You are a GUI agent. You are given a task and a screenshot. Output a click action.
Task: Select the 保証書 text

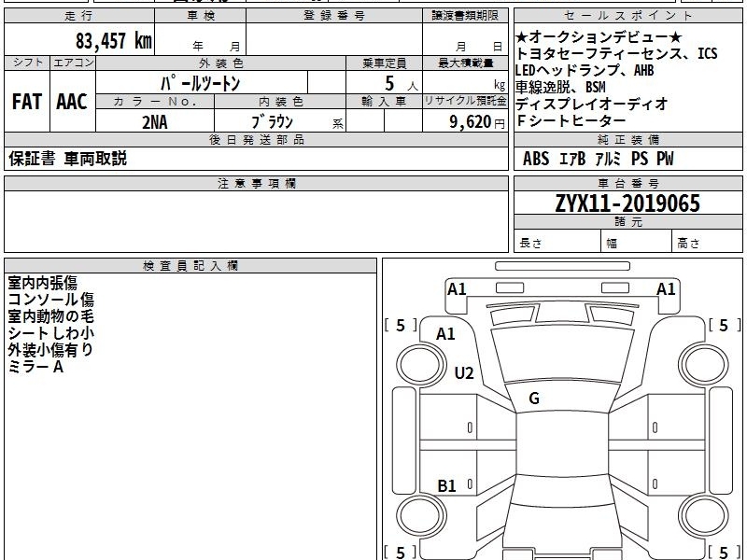pyautogui.click(x=32, y=158)
